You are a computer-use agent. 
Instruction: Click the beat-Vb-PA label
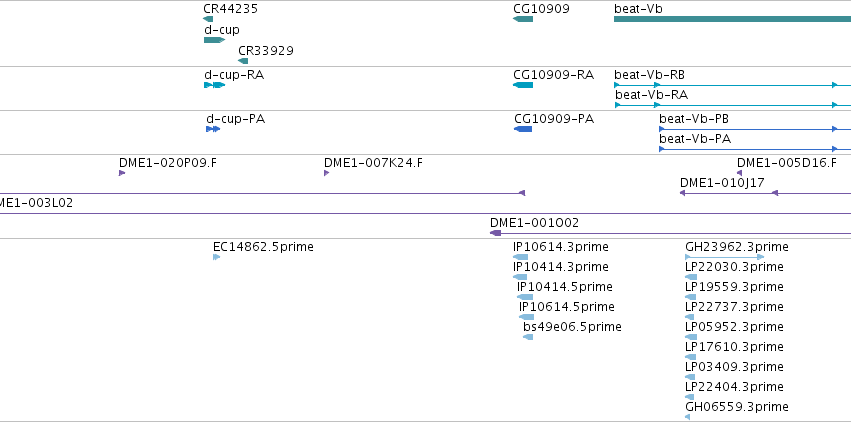[x=695, y=139]
